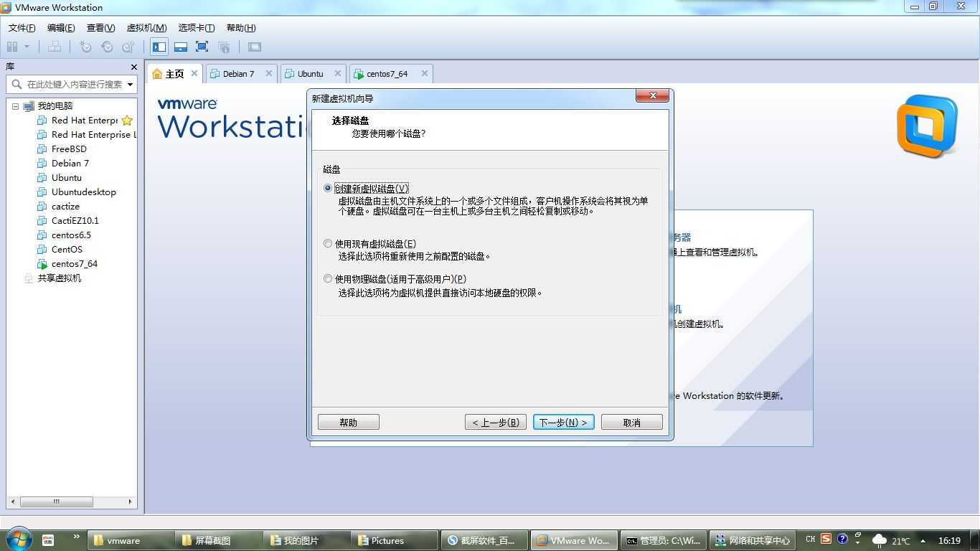The width and height of the screenshot is (980, 551).
Task: Click the console view toolbar icon
Action: pyautogui.click(x=255, y=47)
